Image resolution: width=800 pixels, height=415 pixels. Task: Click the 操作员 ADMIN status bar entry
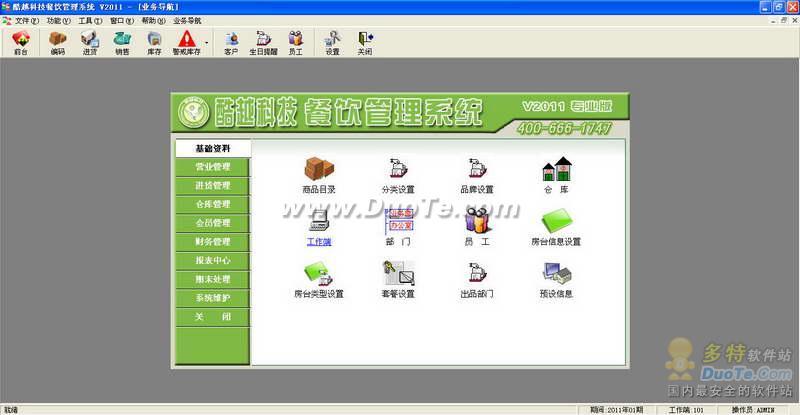753,410
